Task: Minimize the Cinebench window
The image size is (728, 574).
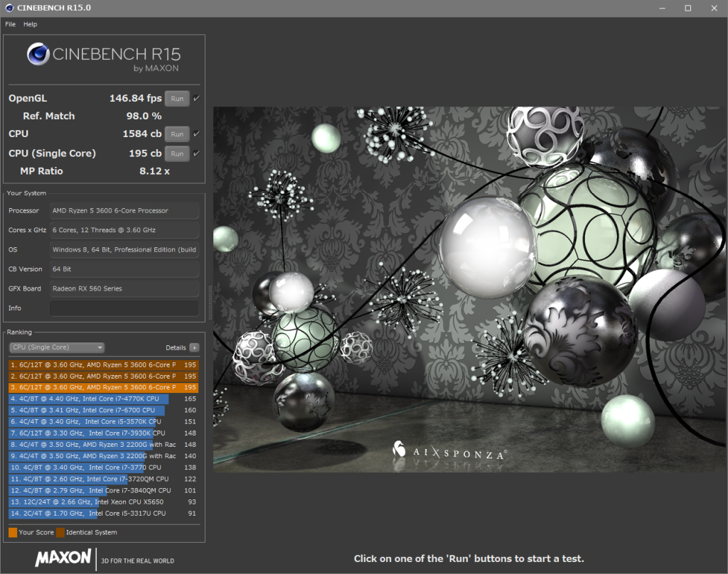Action: (x=662, y=8)
